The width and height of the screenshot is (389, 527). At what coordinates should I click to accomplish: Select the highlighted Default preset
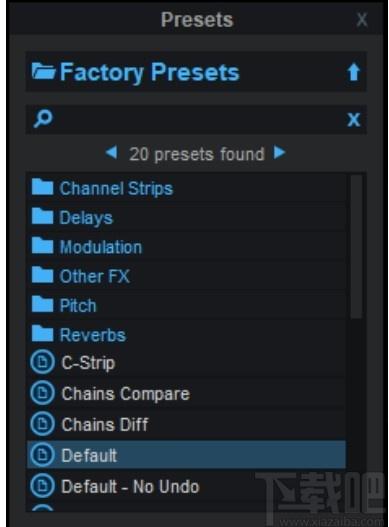tap(186, 455)
